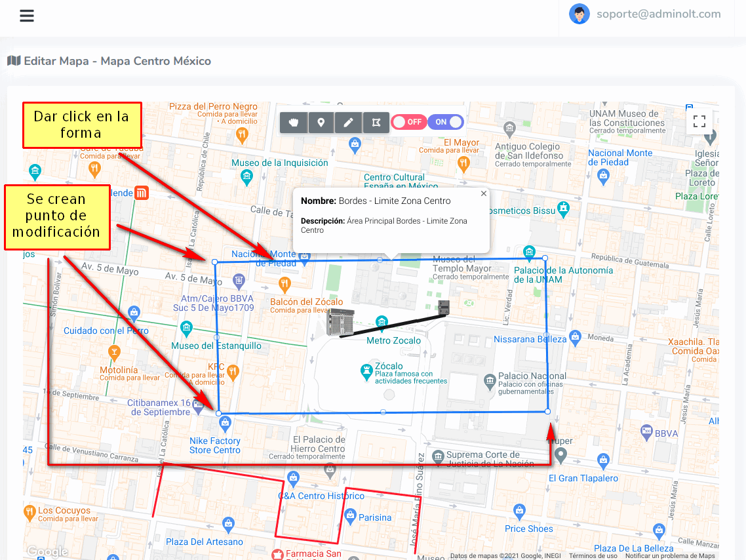
Task: Click the small device icon near Templo Mayor
Action: 444,308
